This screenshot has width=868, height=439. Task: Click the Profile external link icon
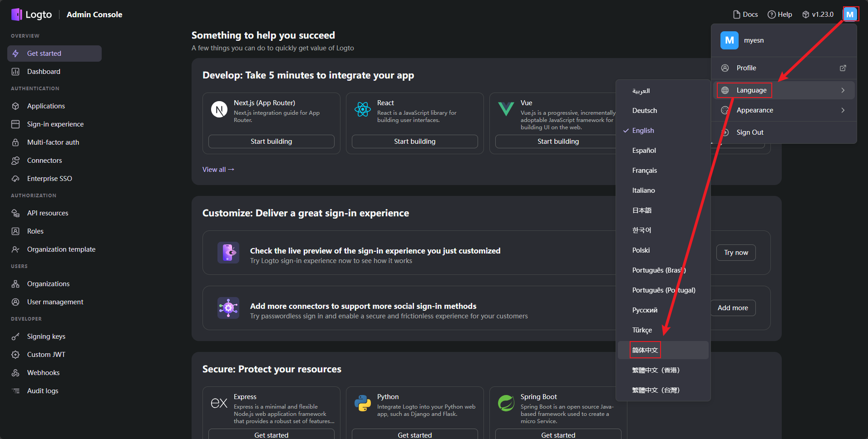point(843,68)
